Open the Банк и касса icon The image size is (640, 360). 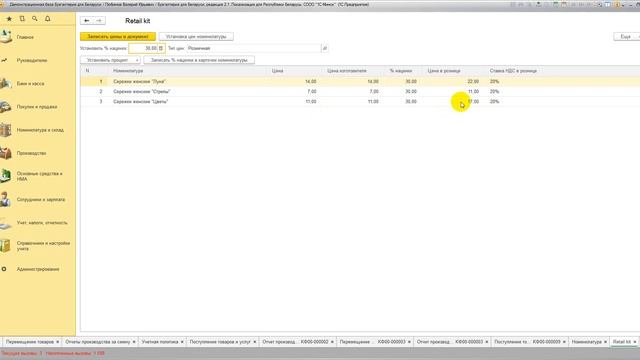pyautogui.click(x=6, y=83)
